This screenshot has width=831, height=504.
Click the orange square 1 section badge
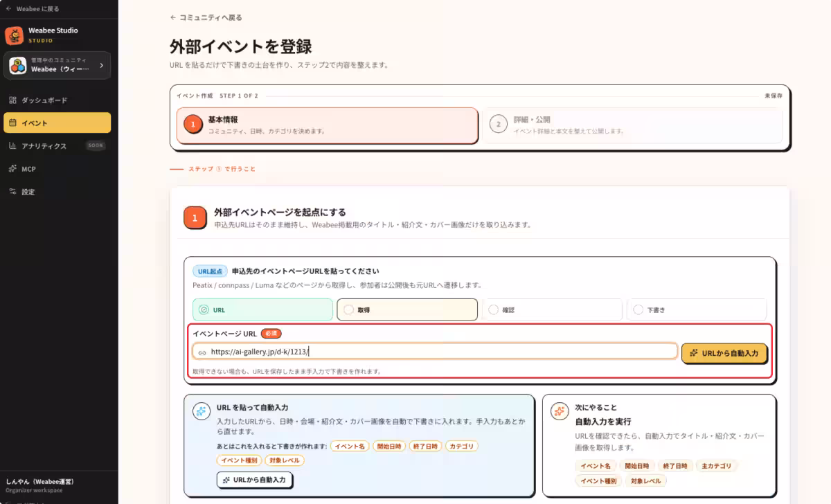[x=195, y=217]
